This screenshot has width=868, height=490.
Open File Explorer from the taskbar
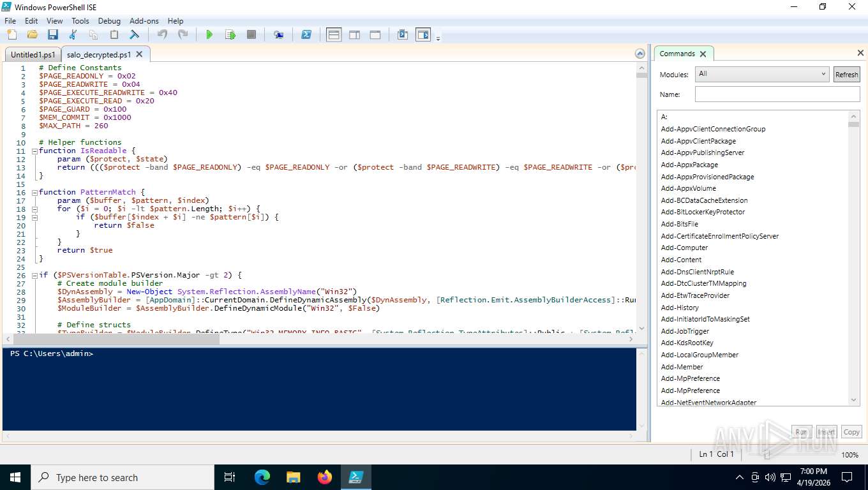coord(293,477)
